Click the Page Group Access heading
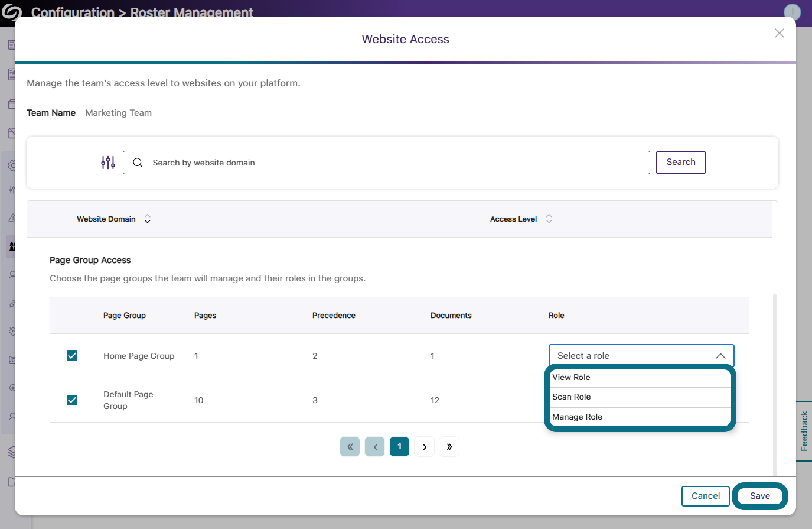The image size is (812, 529). (x=90, y=260)
